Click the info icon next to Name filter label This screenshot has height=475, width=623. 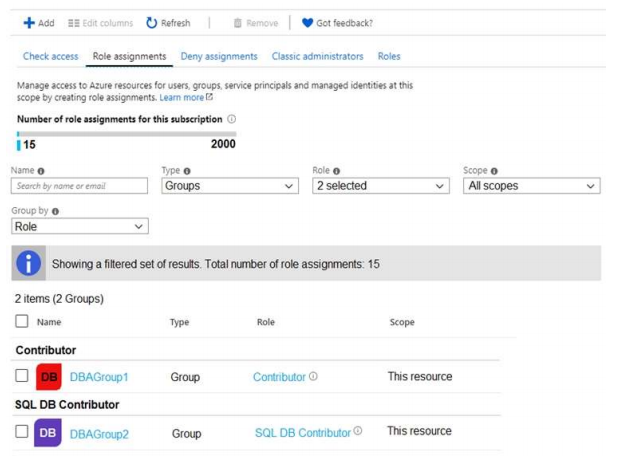click(x=41, y=171)
